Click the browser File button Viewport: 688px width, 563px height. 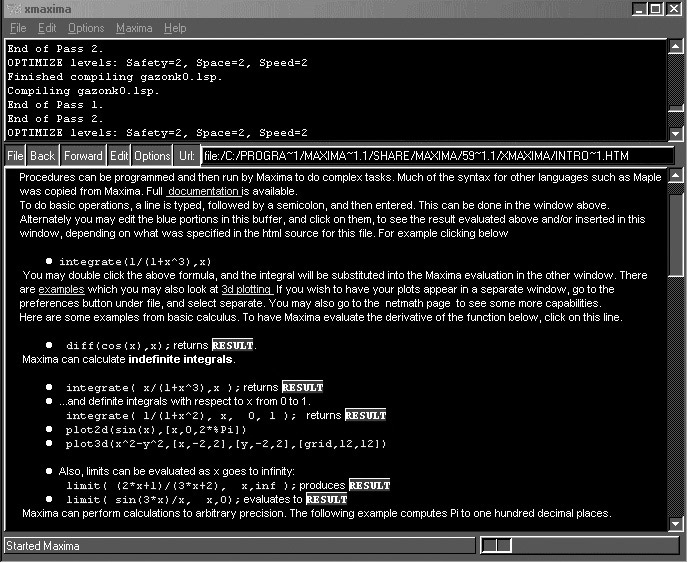[15, 156]
